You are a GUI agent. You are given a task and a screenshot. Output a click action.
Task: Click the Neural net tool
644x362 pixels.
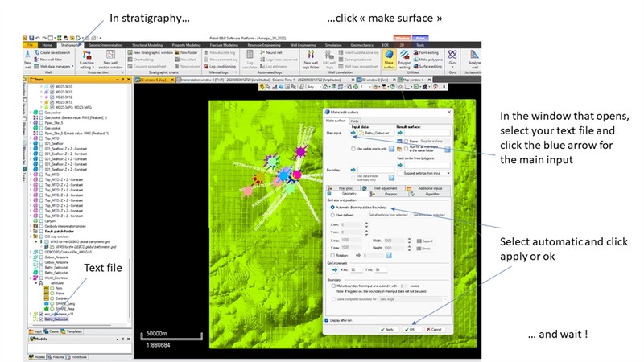271,52
